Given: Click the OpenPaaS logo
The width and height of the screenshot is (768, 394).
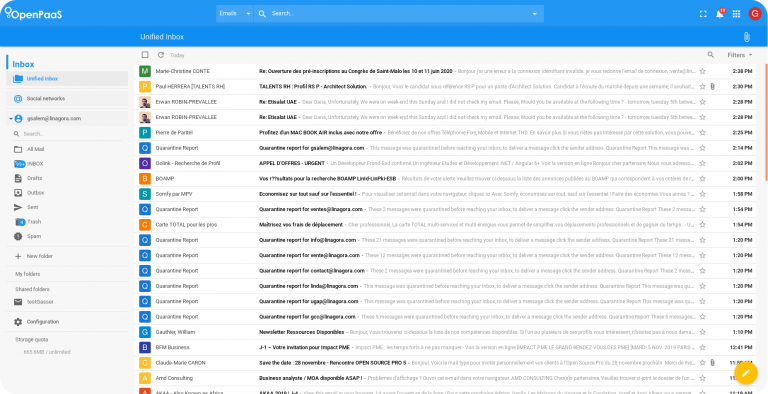Looking at the screenshot, I should pos(33,14).
